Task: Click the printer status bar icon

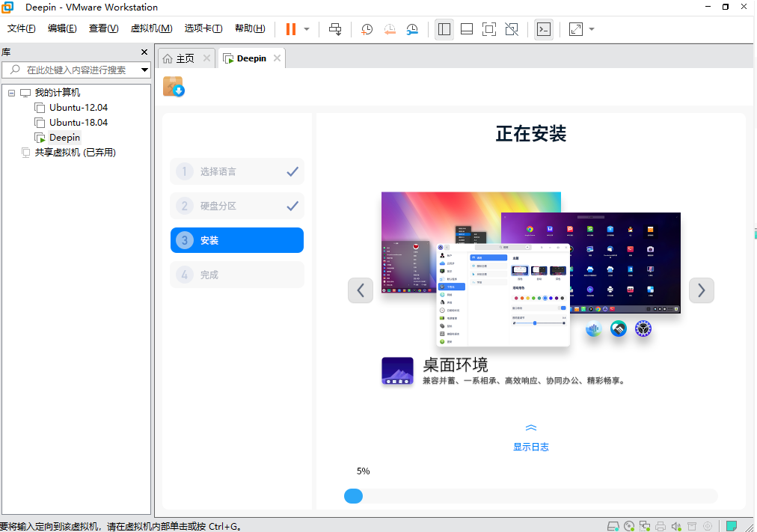Action: click(x=661, y=526)
